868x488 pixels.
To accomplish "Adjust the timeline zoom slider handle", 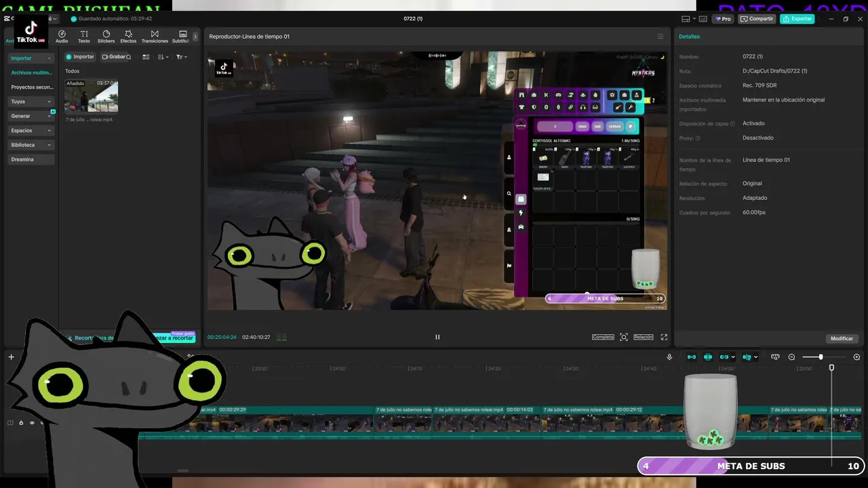I will click(821, 357).
